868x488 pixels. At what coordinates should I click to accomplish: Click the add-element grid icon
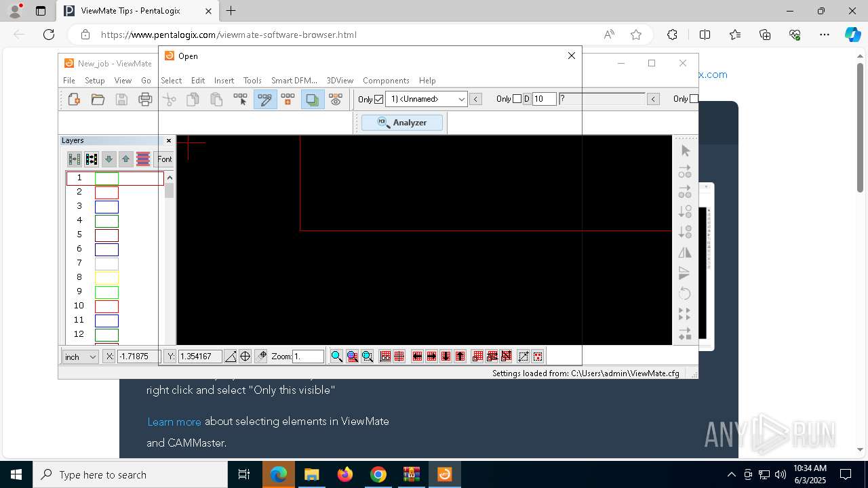(x=288, y=100)
